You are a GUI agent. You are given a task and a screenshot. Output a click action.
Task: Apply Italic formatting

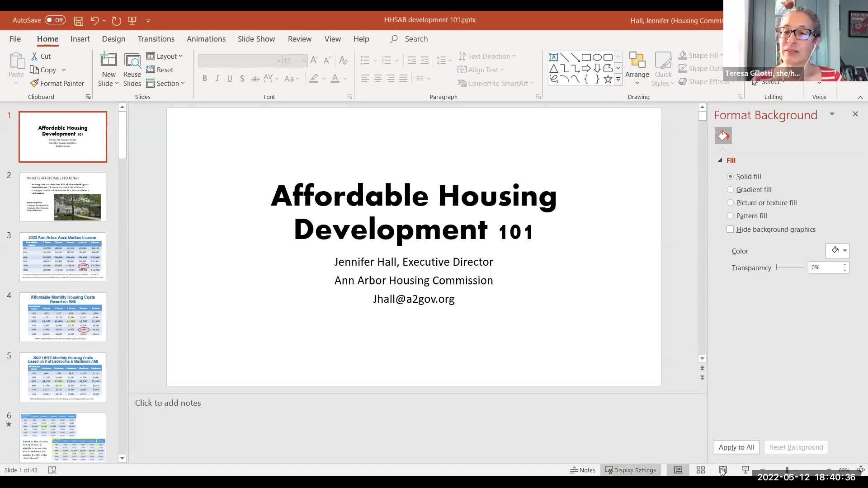click(217, 79)
